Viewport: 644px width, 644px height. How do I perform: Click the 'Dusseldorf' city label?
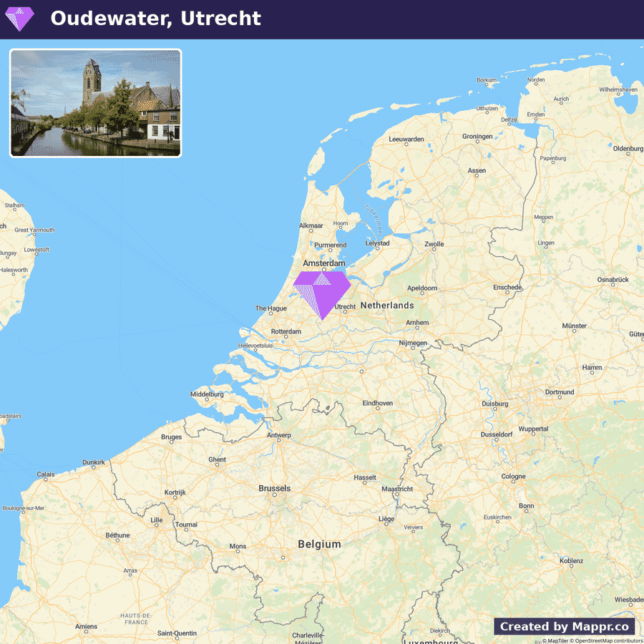(x=497, y=434)
